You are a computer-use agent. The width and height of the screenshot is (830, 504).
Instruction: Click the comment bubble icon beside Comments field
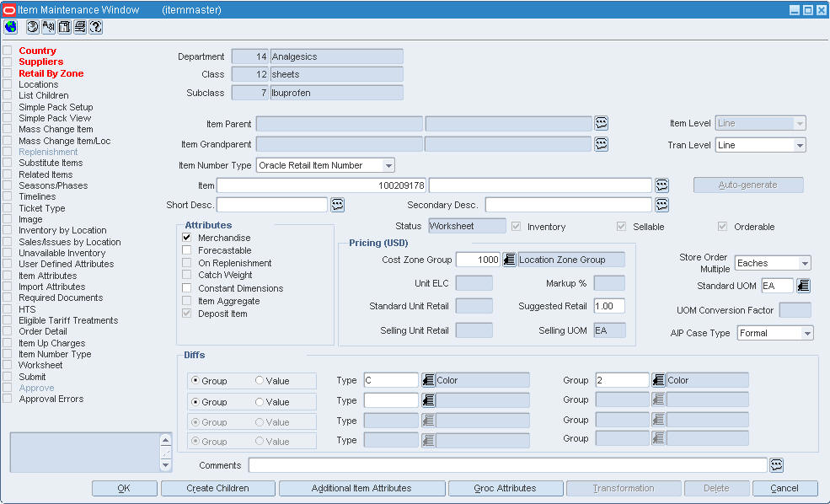point(776,465)
